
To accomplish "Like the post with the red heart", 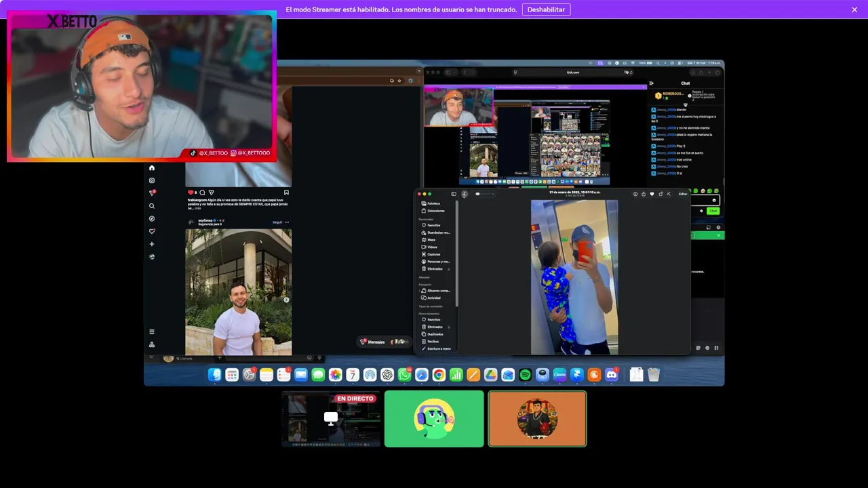I will 191,192.
